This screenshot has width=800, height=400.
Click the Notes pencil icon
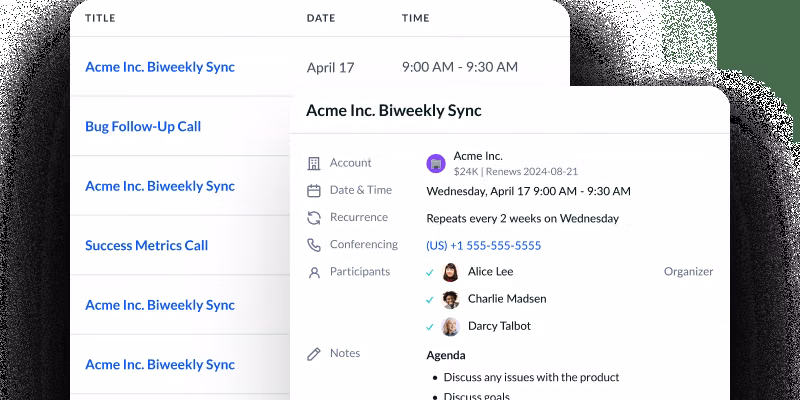[x=314, y=353]
